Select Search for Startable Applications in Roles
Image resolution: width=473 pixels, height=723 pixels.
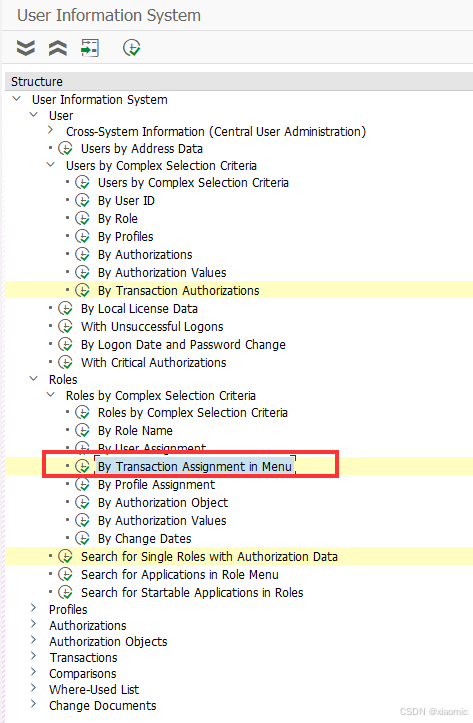click(192, 593)
